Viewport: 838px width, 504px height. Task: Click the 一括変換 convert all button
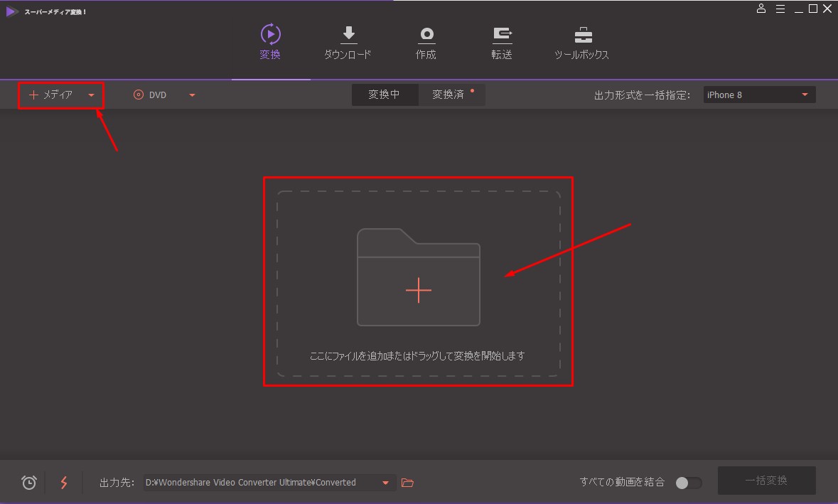pos(766,481)
